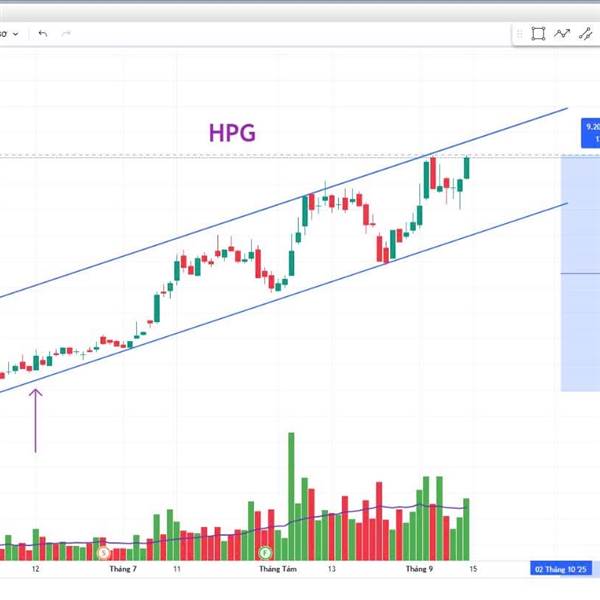This screenshot has width=600, height=600.
Task: Click the greyed-out redo arrow
Action: (x=66, y=34)
